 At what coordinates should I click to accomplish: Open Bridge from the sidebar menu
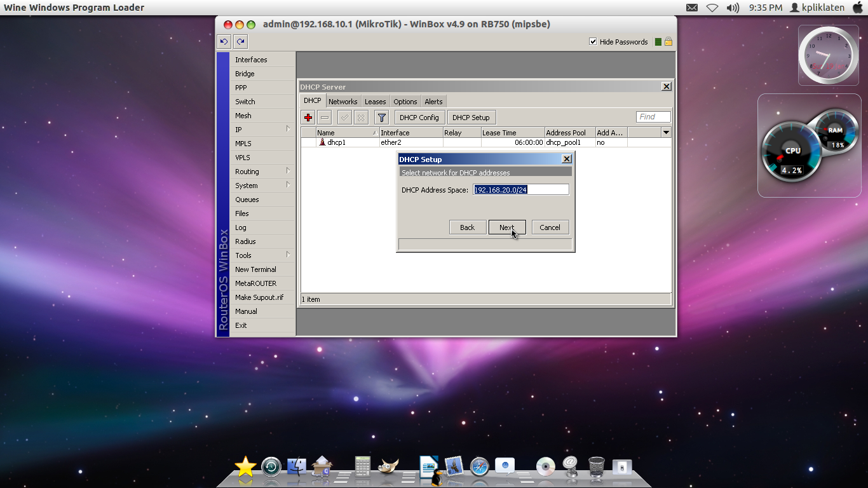coord(262,74)
